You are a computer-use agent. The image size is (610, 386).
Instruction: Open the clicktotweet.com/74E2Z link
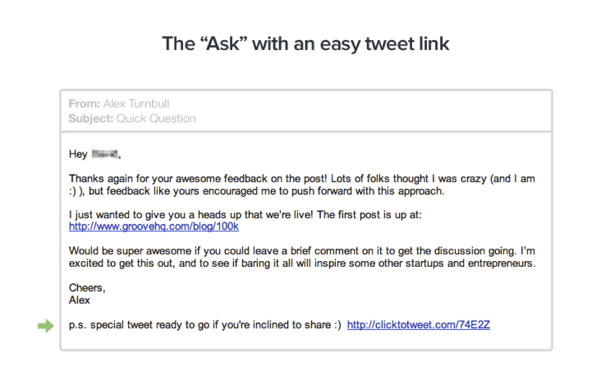click(418, 325)
